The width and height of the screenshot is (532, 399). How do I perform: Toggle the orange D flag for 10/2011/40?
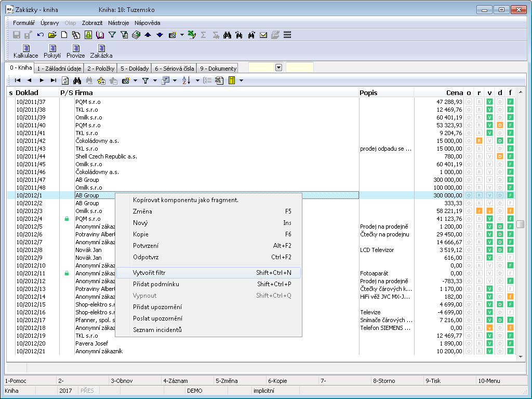(x=500, y=125)
